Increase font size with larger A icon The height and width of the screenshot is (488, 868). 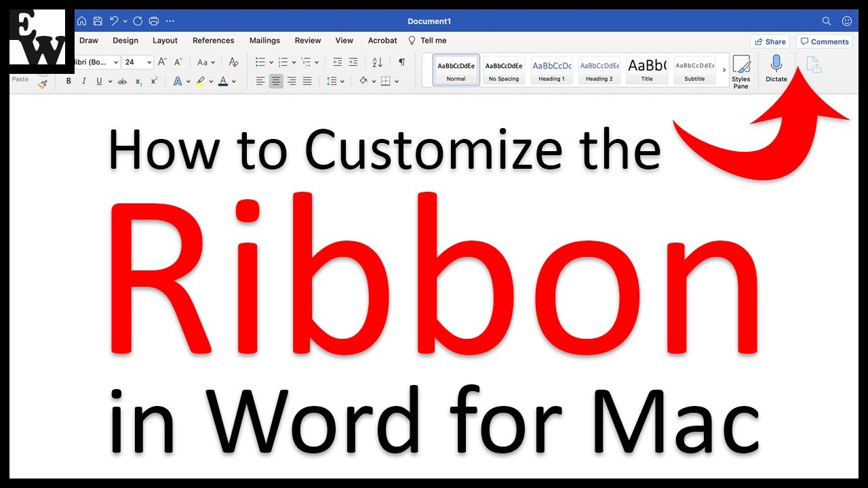163,62
